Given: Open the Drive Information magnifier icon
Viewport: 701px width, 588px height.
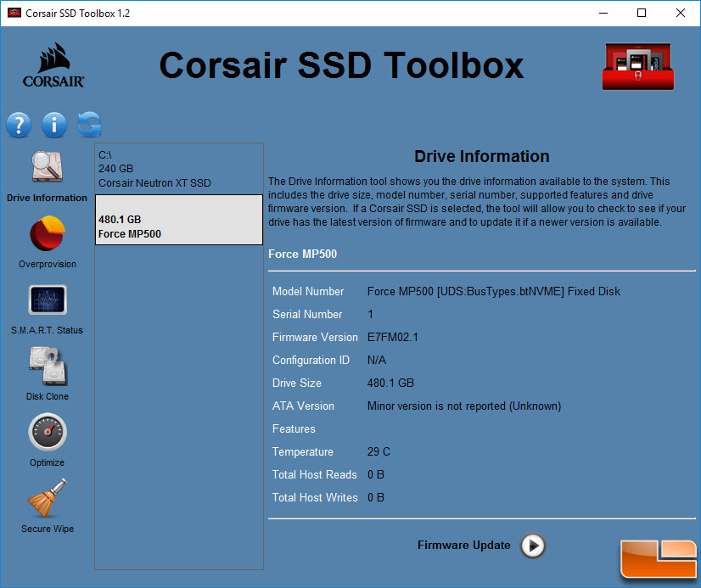Looking at the screenshot, I should (47, 166).
